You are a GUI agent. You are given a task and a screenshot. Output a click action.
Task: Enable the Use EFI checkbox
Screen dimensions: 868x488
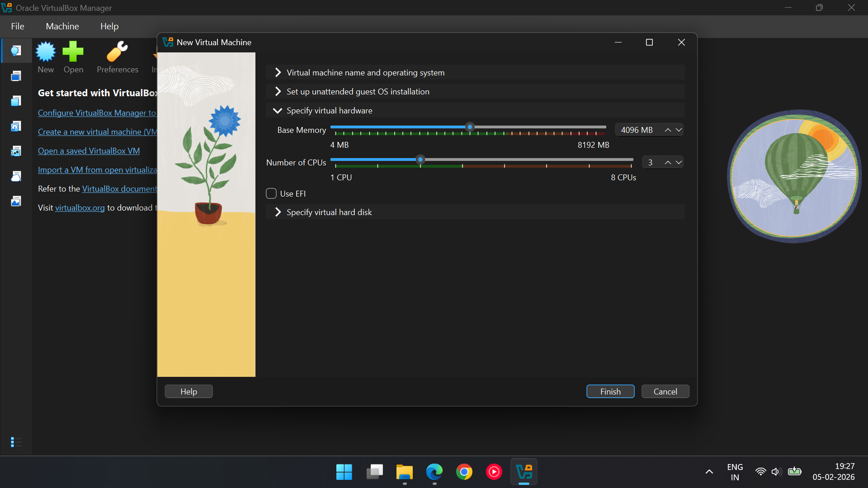click(271, 193)
